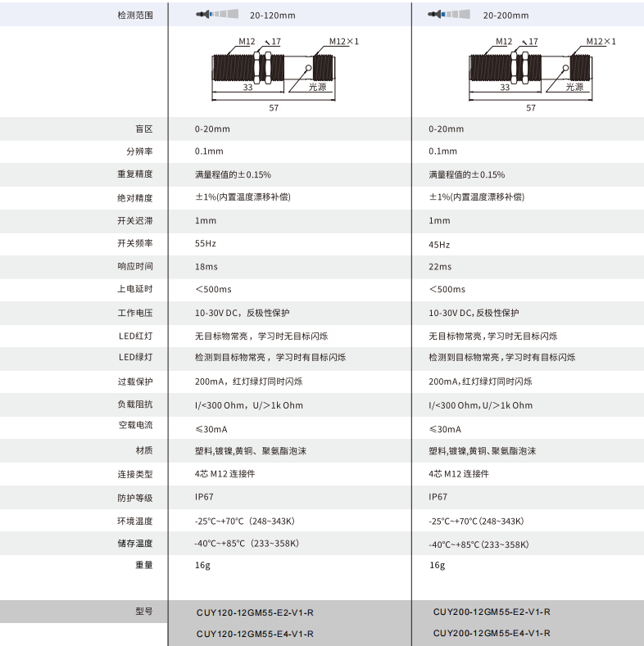Click the 响应时间 row label
644x646 pixels.
[x=135, y=267]
